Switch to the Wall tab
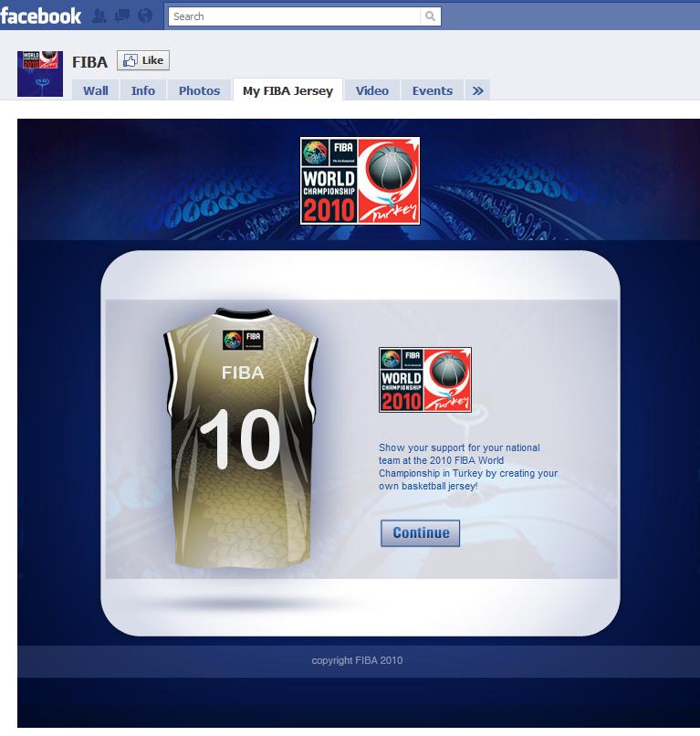Viewport: 700px width, 736px height. coord(96,90)
